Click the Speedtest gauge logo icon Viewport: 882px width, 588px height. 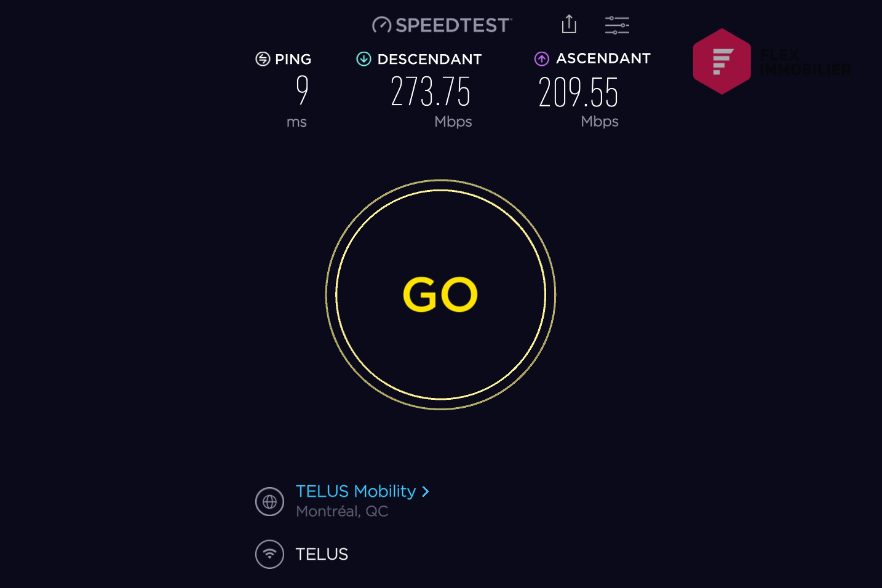(382, 25)
